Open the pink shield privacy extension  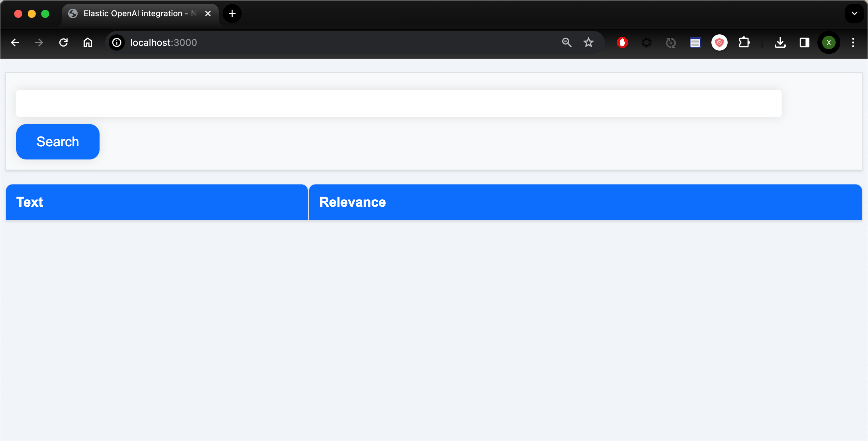pyautogui.click(x=719, y=42)
